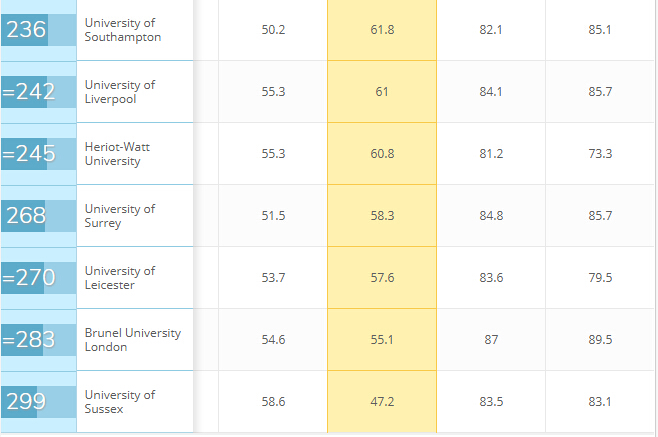658x437 pixels.
Task: Click the value 89.5 in Brunel row
Action: (x=600, y=340)
